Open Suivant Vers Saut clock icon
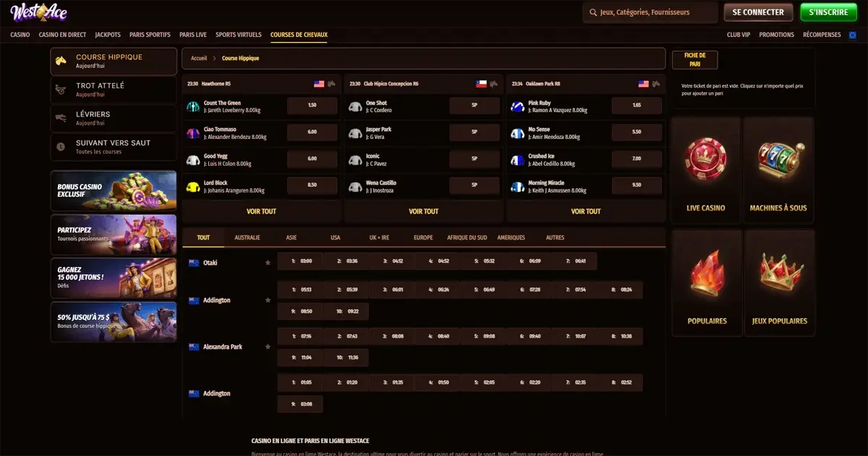The width and height of the screenshot is (868, 456). [x=62, y=146]
